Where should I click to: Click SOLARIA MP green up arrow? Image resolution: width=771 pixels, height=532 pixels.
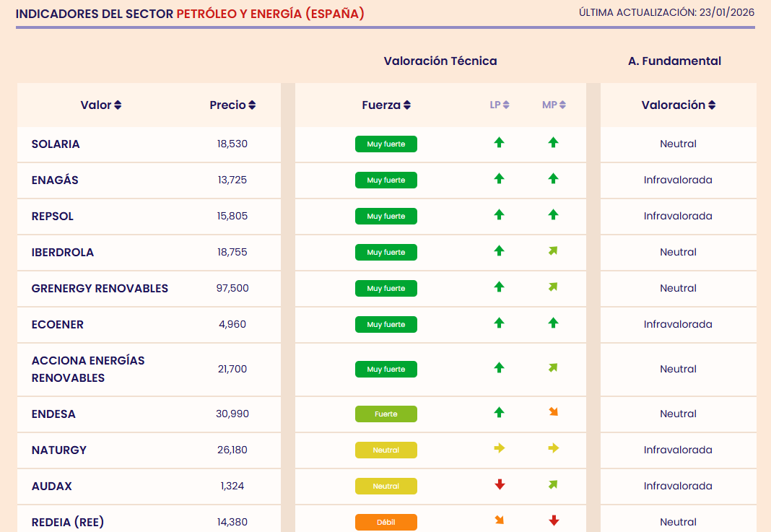click(x=553, y=143)
